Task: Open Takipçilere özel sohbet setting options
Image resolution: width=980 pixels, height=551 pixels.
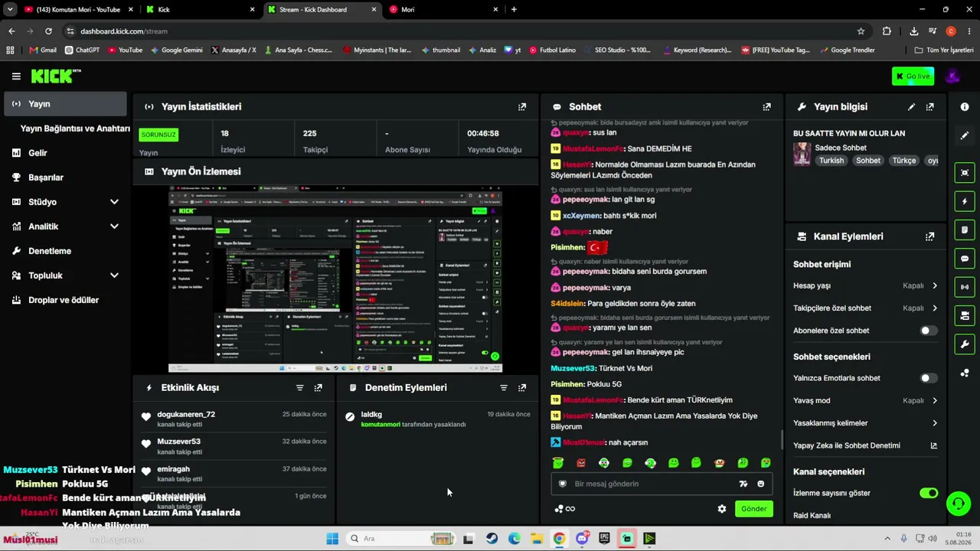Action: pos(865,308)
